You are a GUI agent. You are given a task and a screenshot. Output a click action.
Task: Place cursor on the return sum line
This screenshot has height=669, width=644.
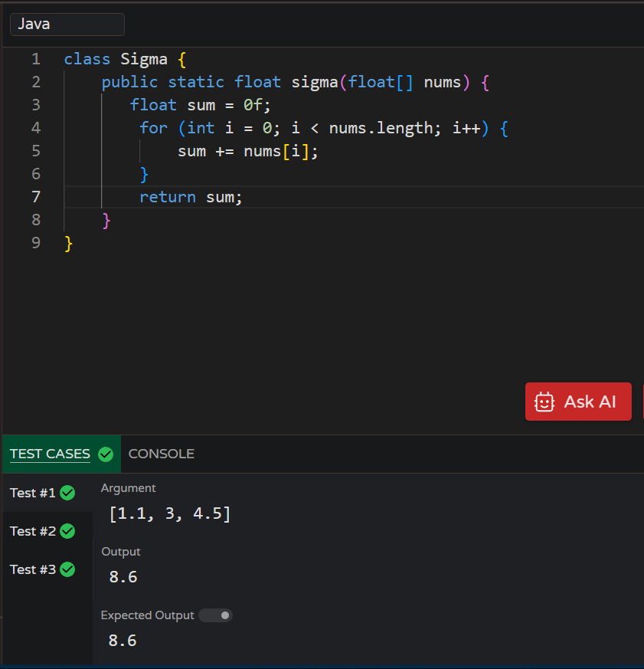tap(190, 197)
